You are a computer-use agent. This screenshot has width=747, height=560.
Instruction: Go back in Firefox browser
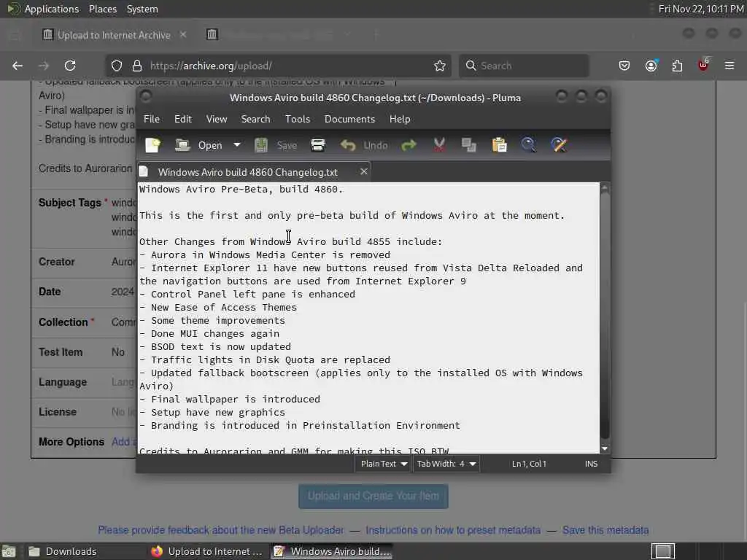18,66
